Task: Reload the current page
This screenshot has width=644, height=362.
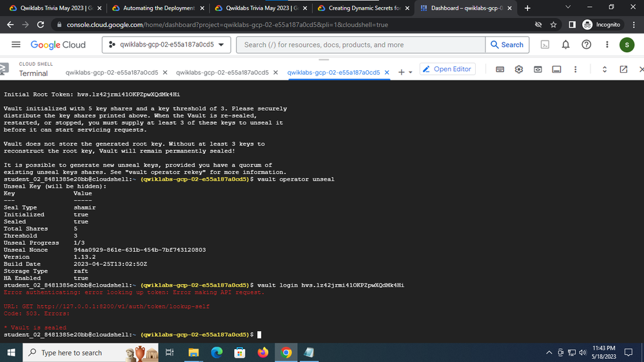Action: [41, 24]
